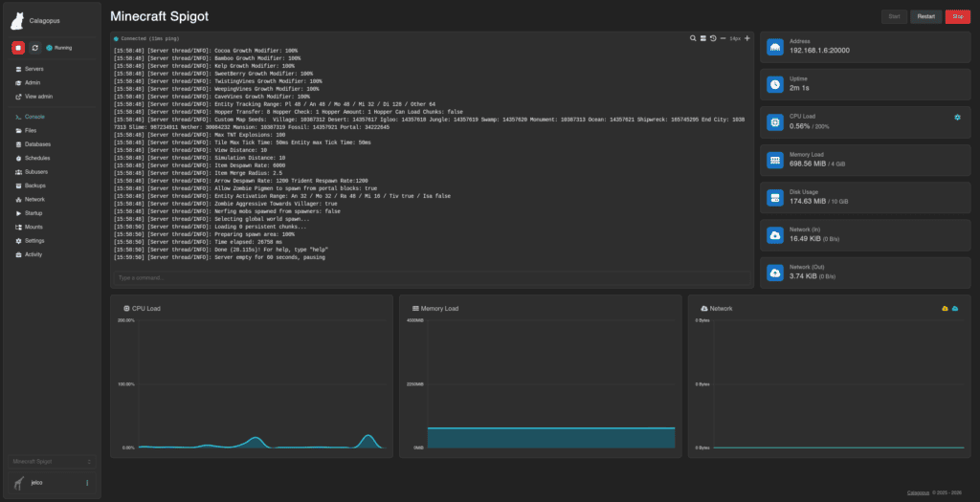Click log line 'Time elapsed: 26758 ms'
The image size is (980, 502).
(x=197, y=242)
